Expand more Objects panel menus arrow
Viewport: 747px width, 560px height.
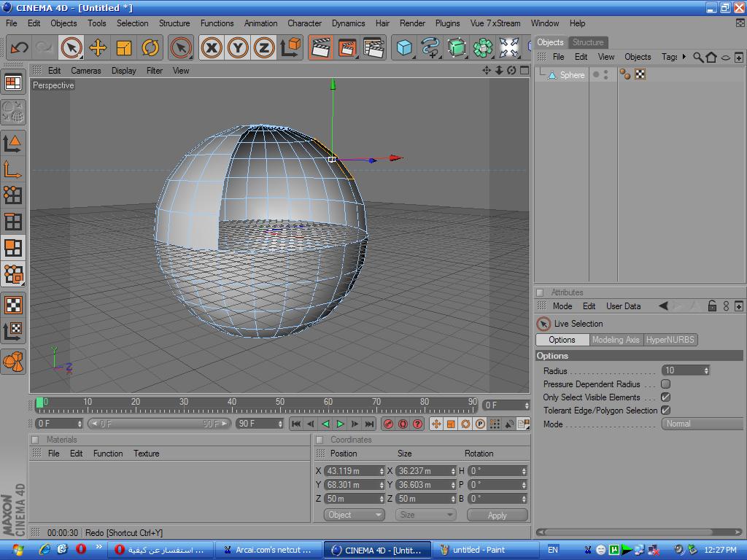(684, 57)
